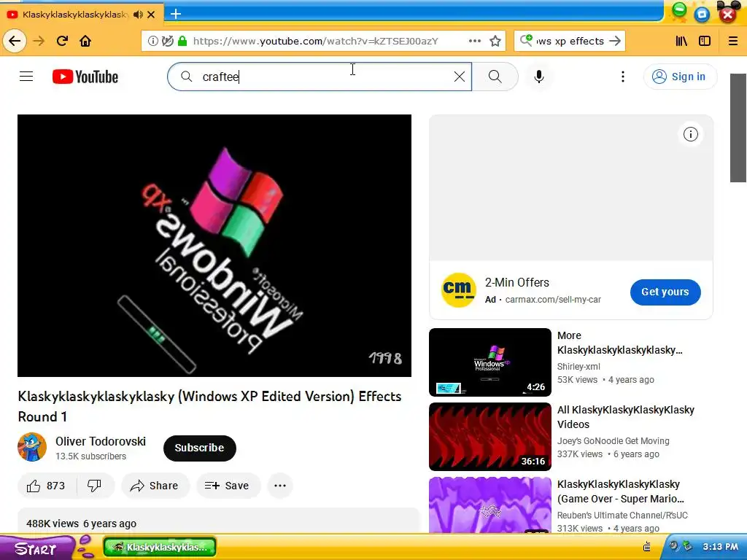This screenshot has height=560, width=747.
Task: Click the browser address bar URL
Action: [x=315, y=41]
